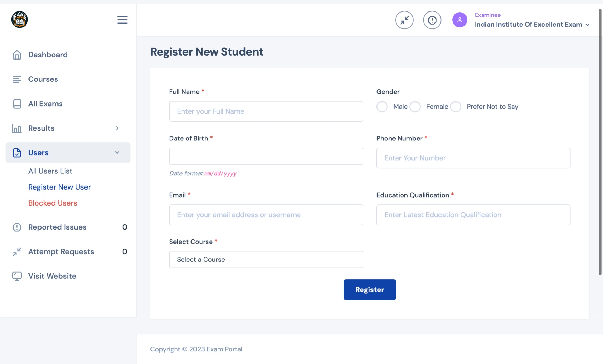Select the Female gender radio button
The width and height of the screenshot is (603, 364).
tap(415, 107)
